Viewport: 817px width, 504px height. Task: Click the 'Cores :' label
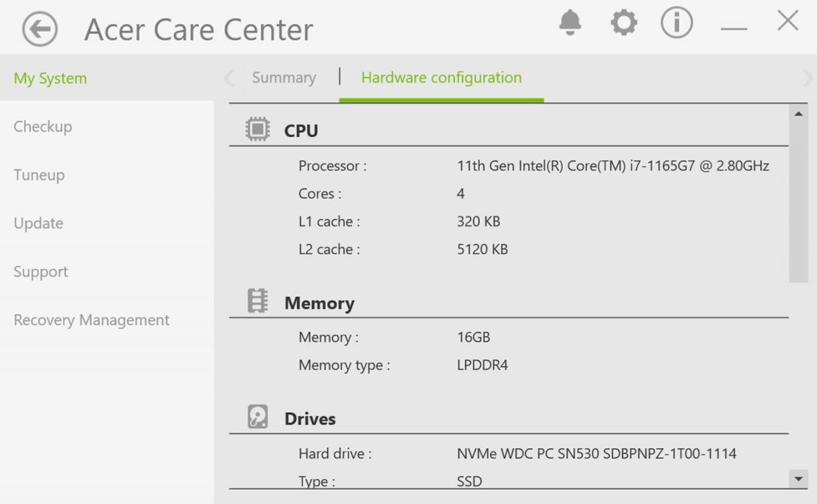320,193
